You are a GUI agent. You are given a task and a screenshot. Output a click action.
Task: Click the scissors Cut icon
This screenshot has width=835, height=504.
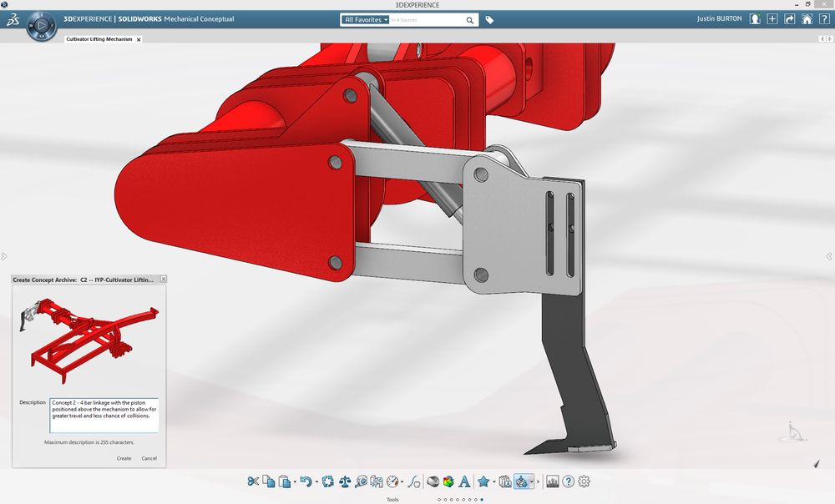253,481
